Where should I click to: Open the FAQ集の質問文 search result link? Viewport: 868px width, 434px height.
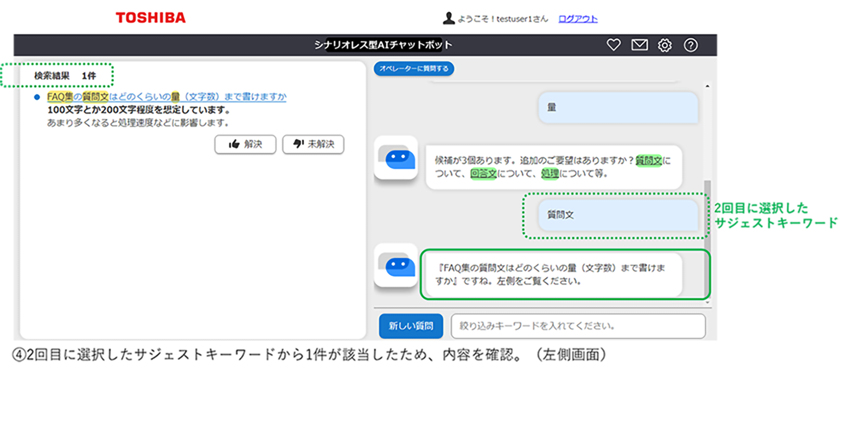[167, 97]
